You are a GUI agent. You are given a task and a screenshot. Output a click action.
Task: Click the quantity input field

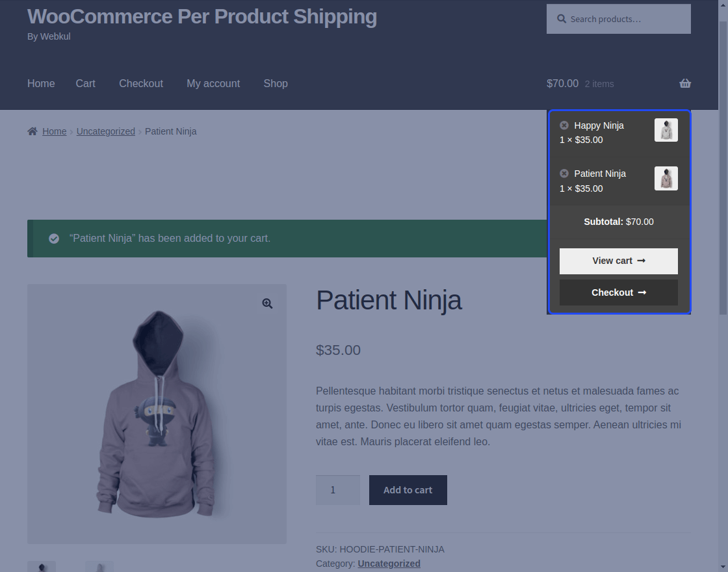coord(337,489)
